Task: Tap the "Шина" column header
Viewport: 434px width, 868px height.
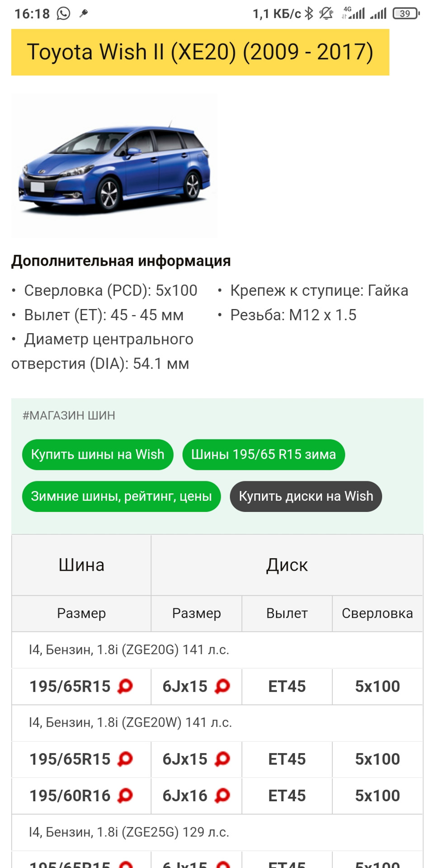Action: 81,565
